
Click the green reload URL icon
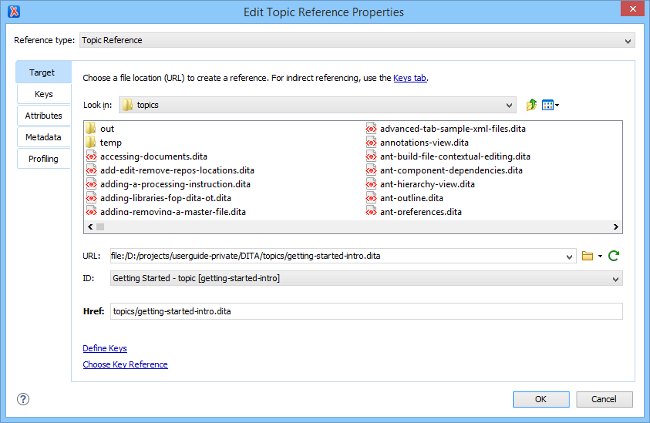tap(614, 256)
